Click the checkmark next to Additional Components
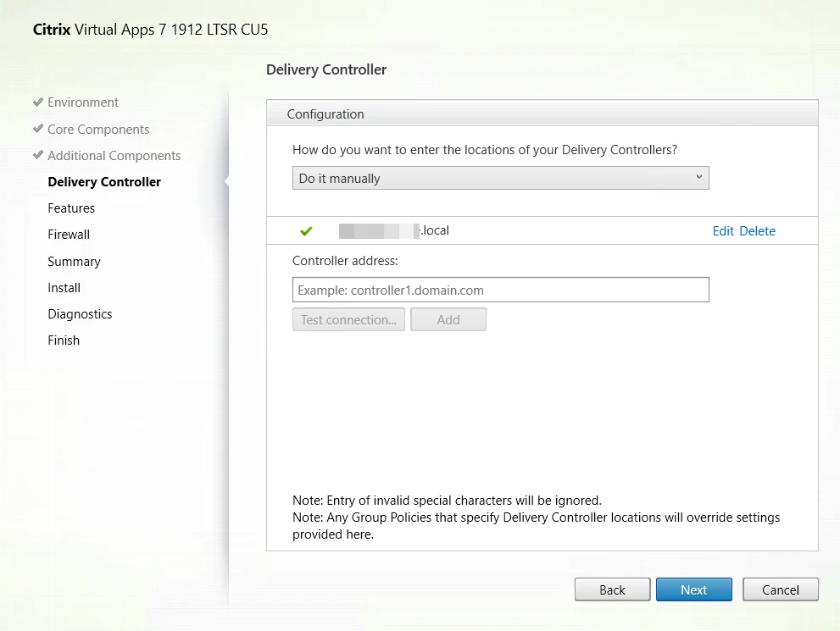This screenshot has height=631, width=840. 37,155
